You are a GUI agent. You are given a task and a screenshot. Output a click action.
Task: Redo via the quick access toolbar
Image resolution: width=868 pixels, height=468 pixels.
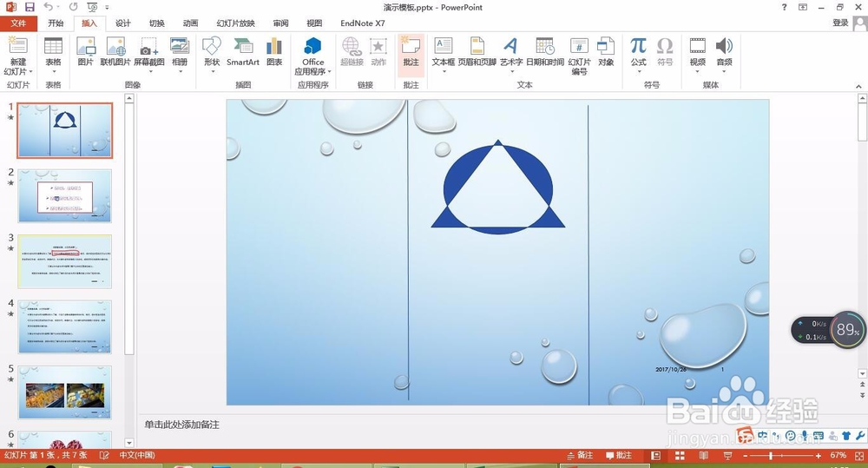coord(74,7)
